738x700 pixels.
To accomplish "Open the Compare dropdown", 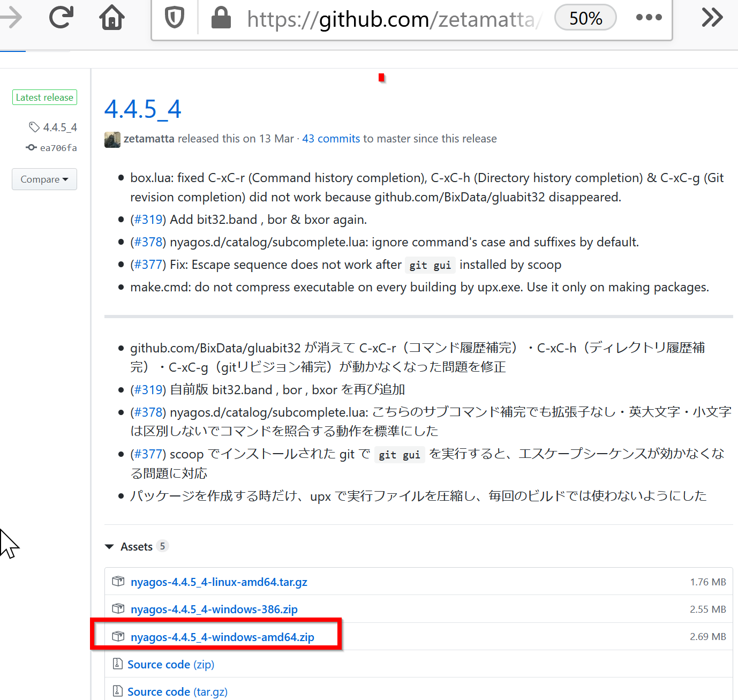I will (x=44, y=179).
